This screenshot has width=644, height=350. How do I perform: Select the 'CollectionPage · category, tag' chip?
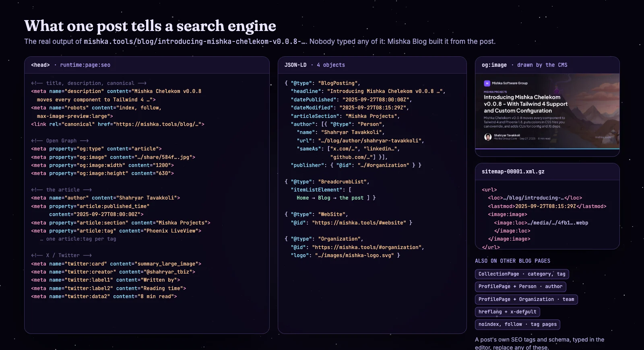pyautogui.click(x=522, y=274)
